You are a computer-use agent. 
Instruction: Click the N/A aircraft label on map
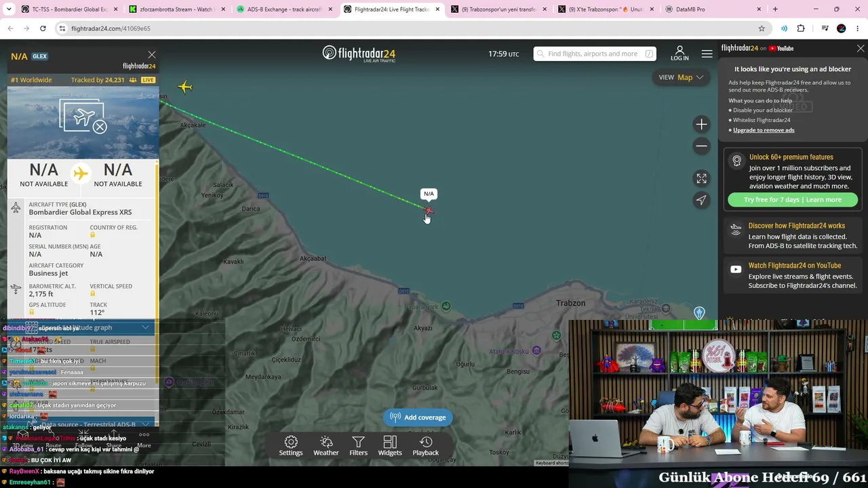(429, 194)
